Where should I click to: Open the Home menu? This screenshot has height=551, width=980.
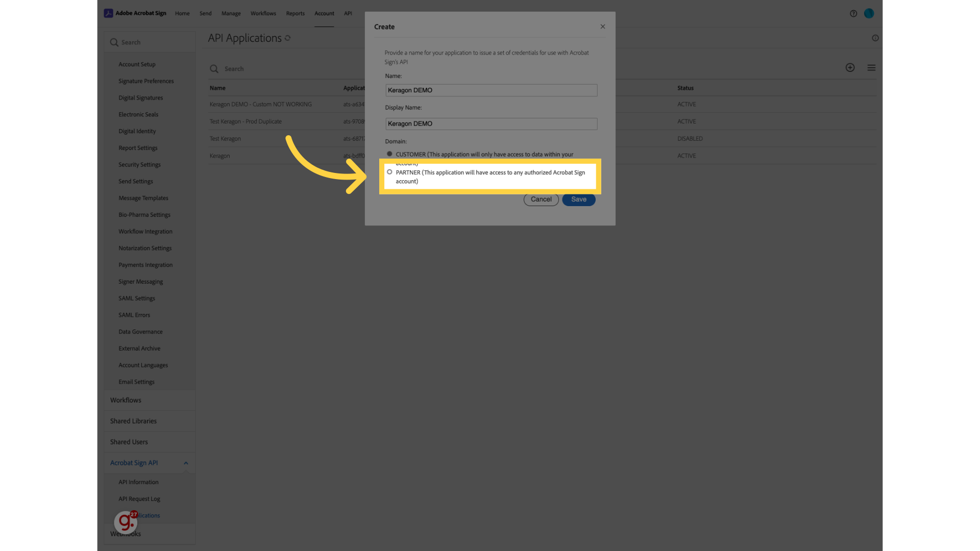click(x=182, y=14)
